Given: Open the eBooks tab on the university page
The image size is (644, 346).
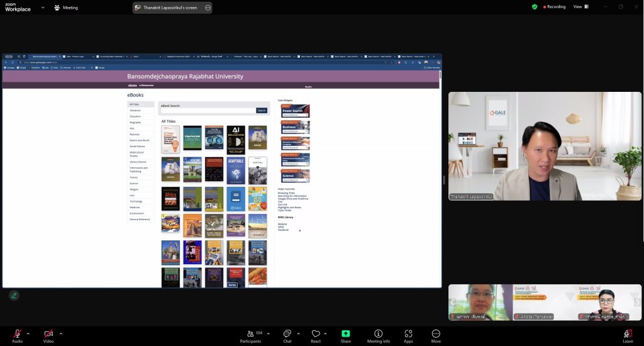Looking at the screenshot, I should click(132, 86).
